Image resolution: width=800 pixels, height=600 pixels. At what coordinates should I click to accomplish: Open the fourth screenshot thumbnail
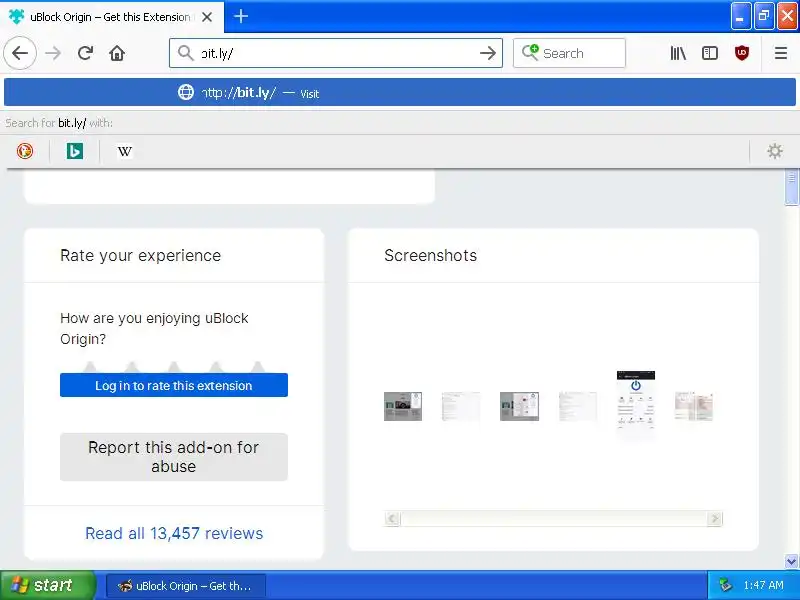pyautogui.click(x=578, y=406)
